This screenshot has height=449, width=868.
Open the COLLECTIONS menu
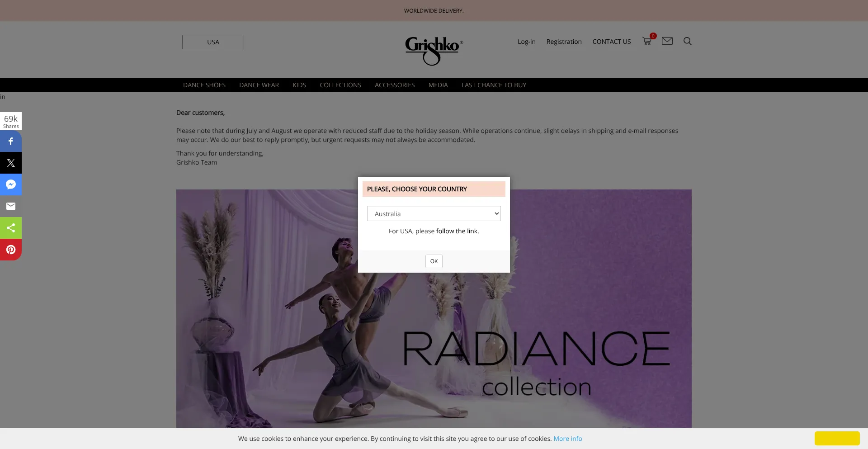[x=340, y=85]
